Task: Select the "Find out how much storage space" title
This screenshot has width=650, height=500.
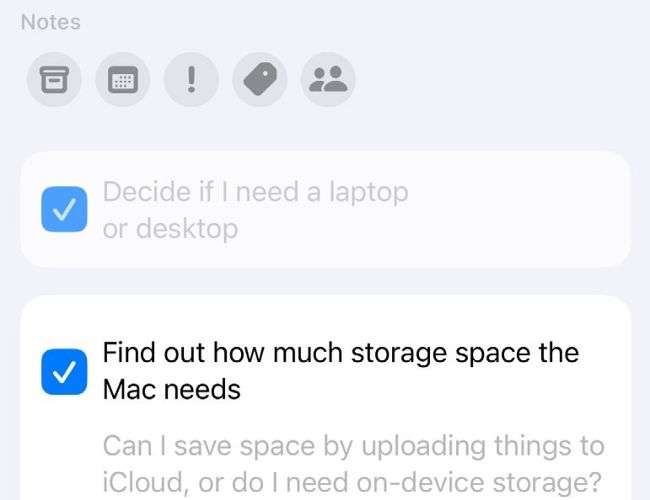Action: (340, 353)
